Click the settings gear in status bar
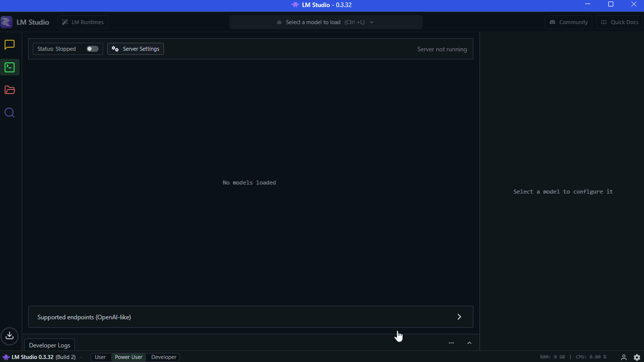 coord(637,357)
